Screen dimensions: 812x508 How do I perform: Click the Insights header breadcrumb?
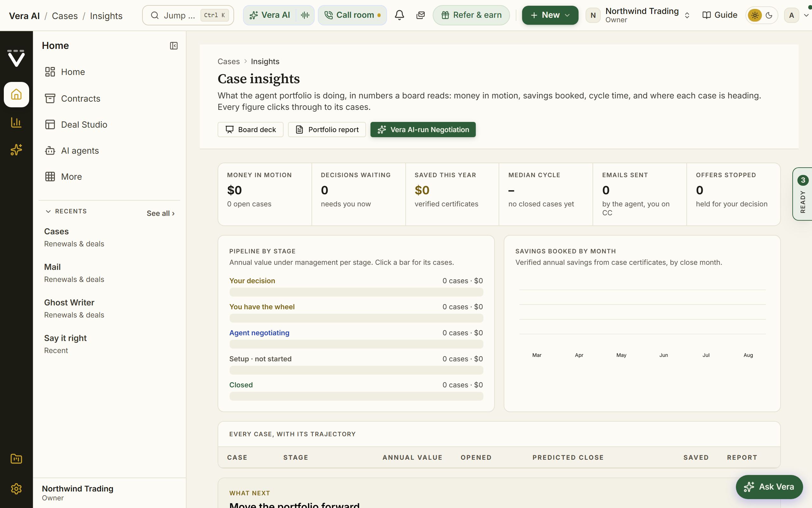coord(106,16)
